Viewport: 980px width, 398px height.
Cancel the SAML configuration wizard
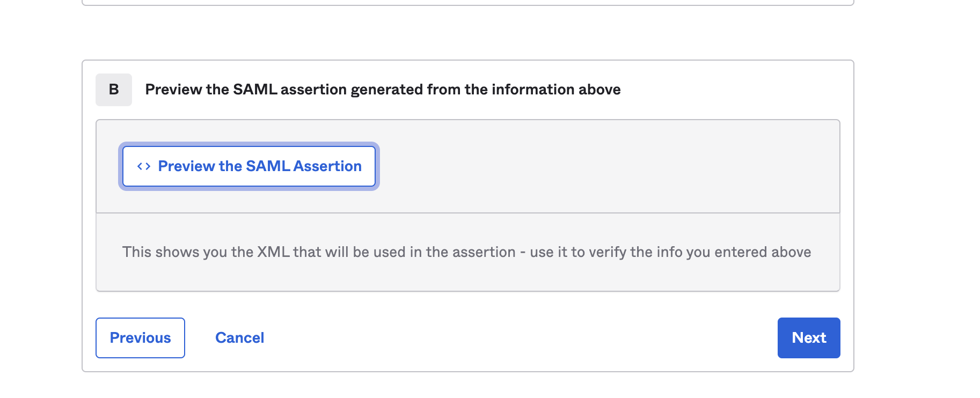tap(239, 338)
